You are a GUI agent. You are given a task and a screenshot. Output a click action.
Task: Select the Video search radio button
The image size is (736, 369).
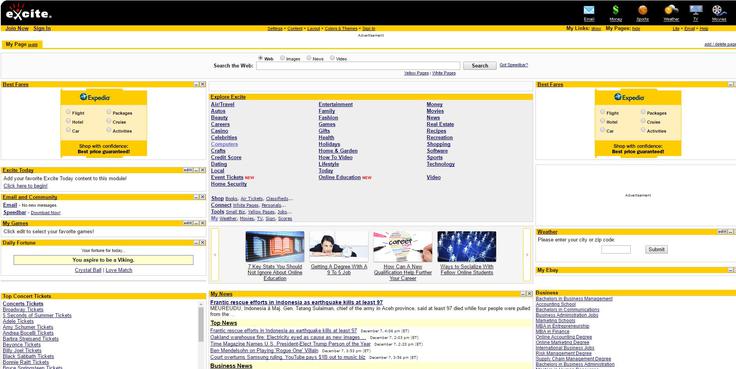332,58
